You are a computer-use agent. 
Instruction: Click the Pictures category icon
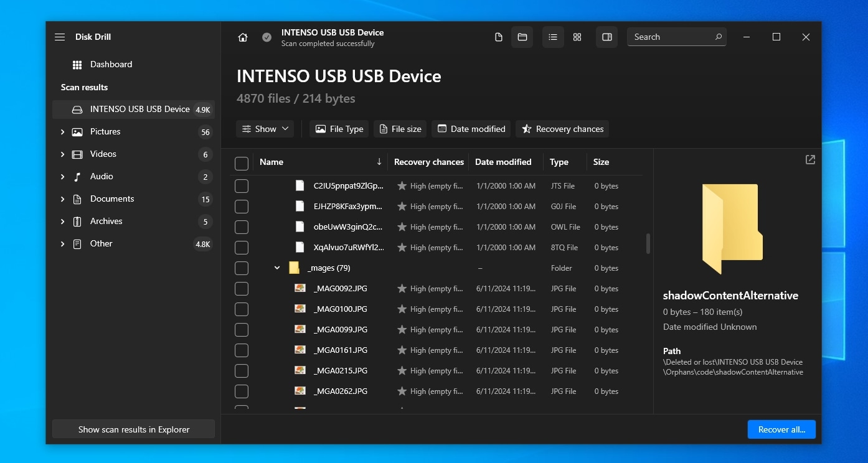(77, 132)
